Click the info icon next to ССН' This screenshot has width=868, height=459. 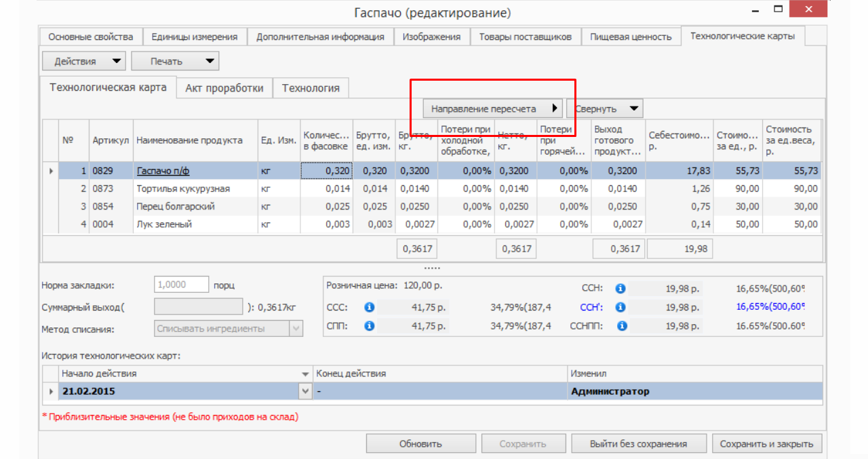pos(620,307)
